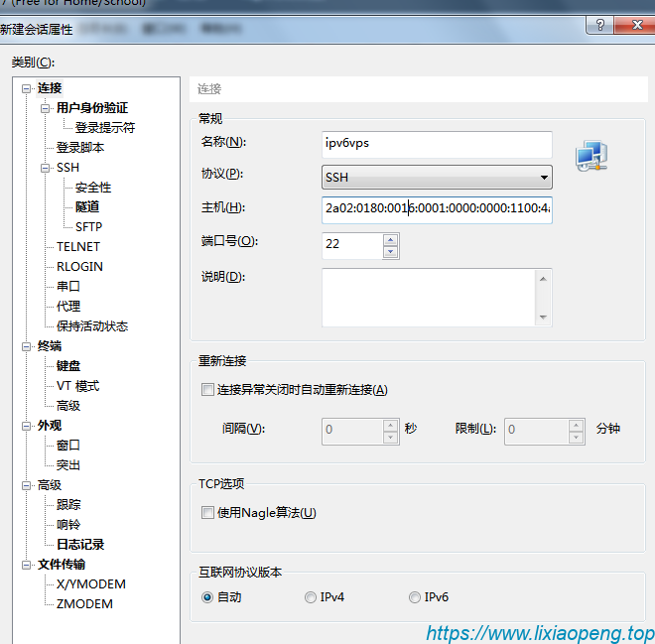Click the session name field ipv6vps
This screenshot has height=644, width=655.
437,144
